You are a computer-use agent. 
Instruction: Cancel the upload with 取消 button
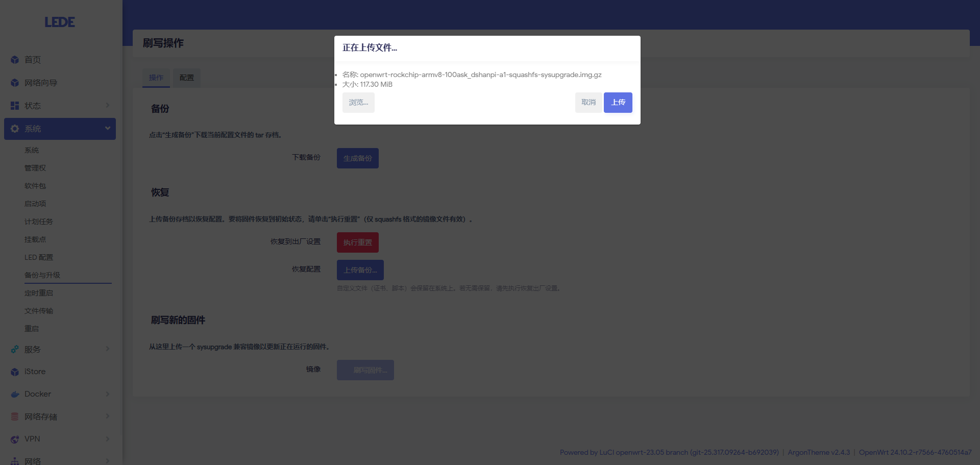588,103
